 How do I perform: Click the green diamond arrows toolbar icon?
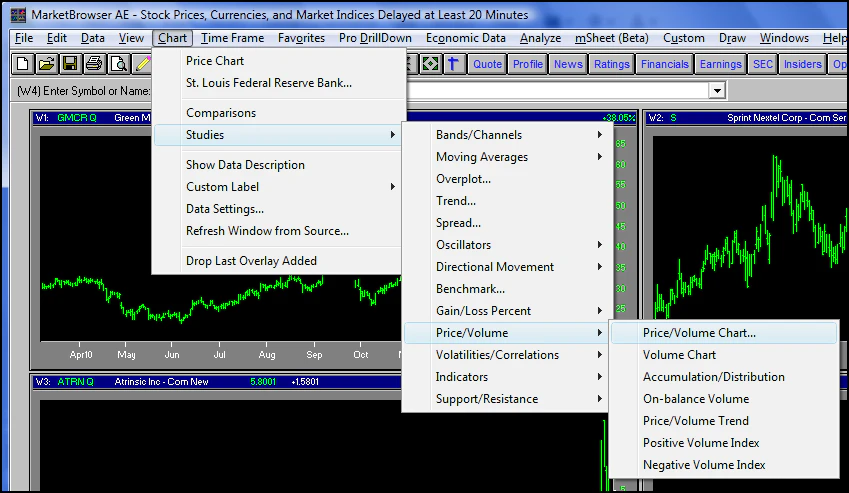point(430,64)
